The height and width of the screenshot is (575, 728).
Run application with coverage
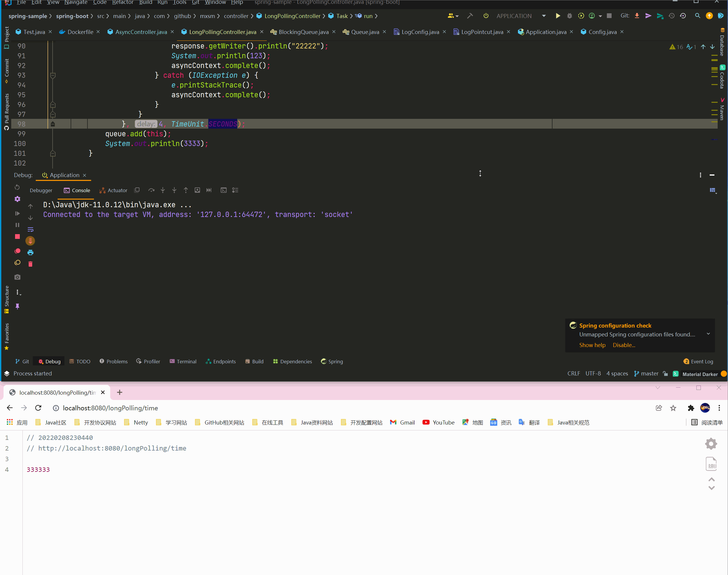(x=581, y=15)
